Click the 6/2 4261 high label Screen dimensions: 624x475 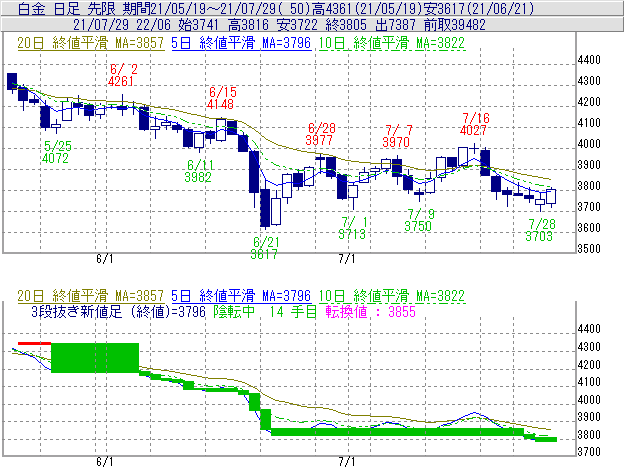pyautogui.click(x=122, y=75)
